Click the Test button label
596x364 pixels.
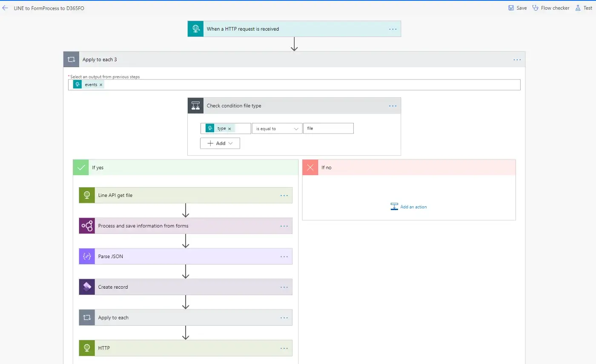587,8
